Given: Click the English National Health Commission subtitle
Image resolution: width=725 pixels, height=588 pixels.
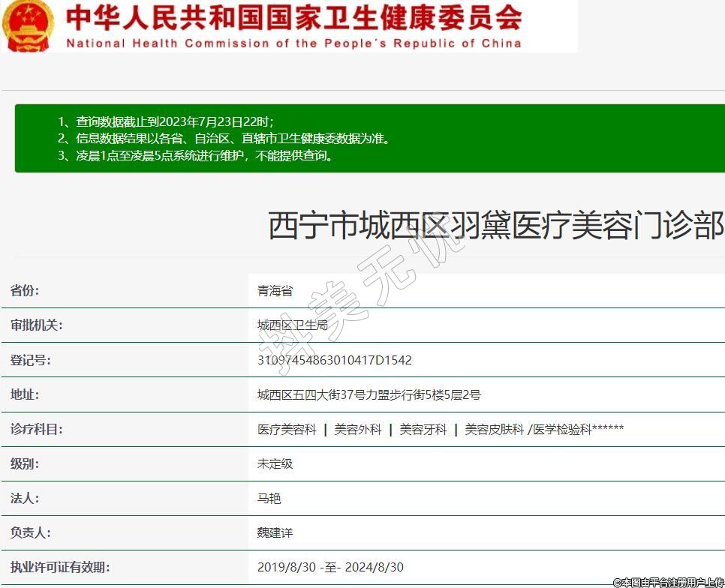Looking at the screenshot, I should [x=293, y=43].
